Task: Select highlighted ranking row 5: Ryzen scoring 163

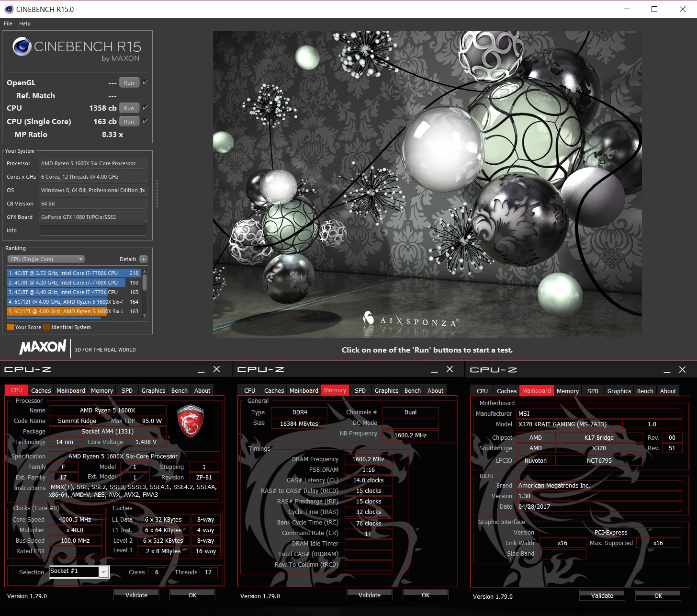Action: (x=73, y=311)
